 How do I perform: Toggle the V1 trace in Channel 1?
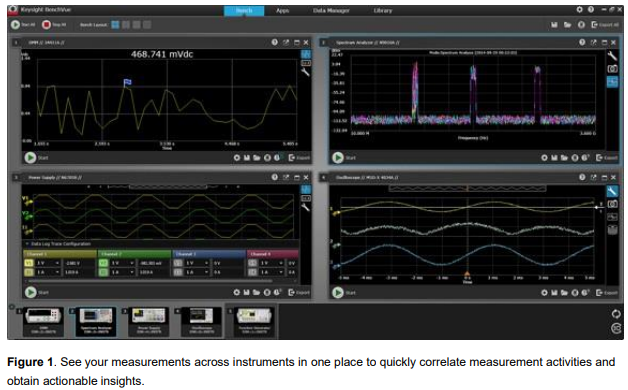click(x=29, y=263)
